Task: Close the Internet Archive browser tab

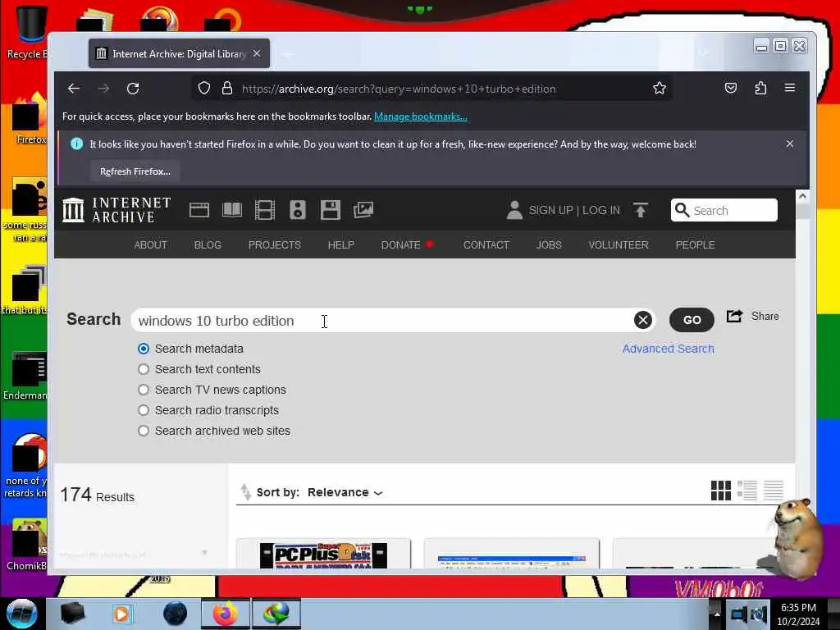Action: [x=257, y=53]
